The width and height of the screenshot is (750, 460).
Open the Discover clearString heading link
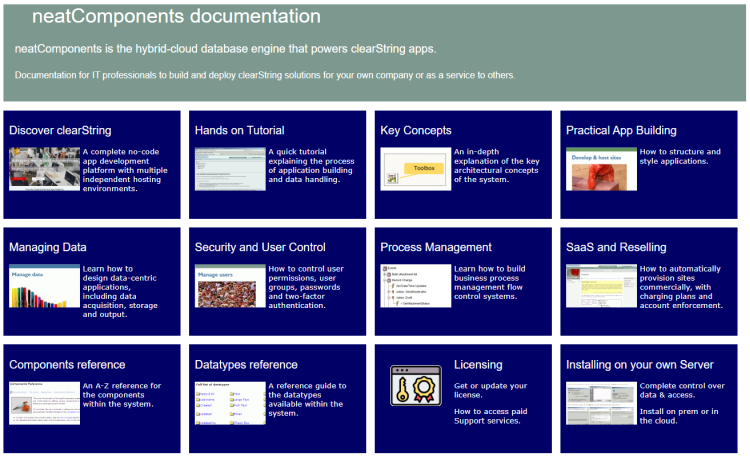[x=60, y=130]
